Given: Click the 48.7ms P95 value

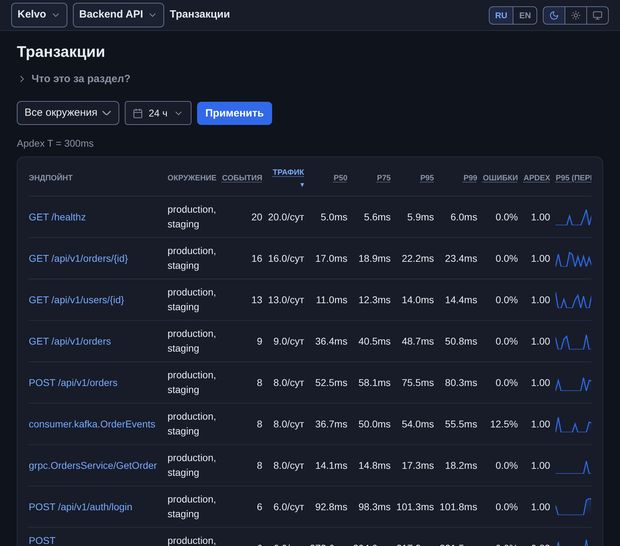Looking at the screenshot, I should (x=418, y=341).
